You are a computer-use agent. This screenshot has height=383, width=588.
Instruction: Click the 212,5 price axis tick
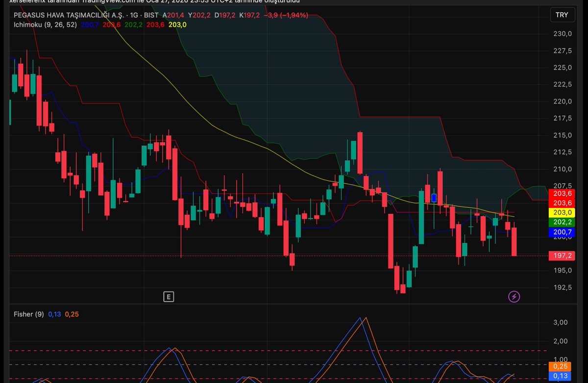(563, 152)
